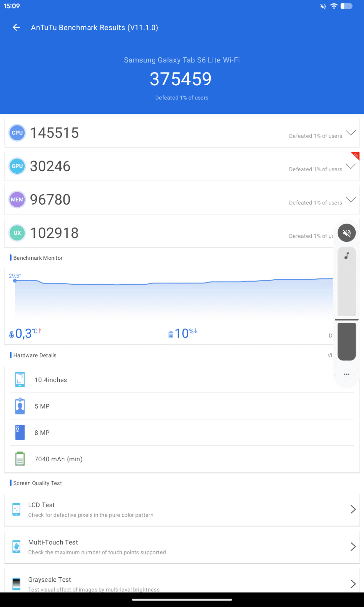Tap the 7040 mAh (min) row
The height and width of the screenshot is (607, 364).
[x=182, y=459]
